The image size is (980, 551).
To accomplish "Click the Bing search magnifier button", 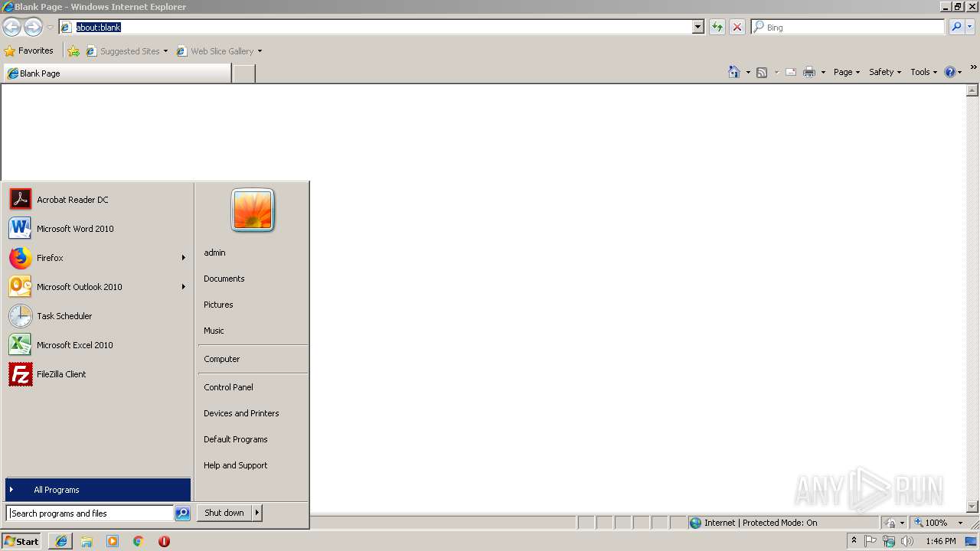I will pos(956,27).
